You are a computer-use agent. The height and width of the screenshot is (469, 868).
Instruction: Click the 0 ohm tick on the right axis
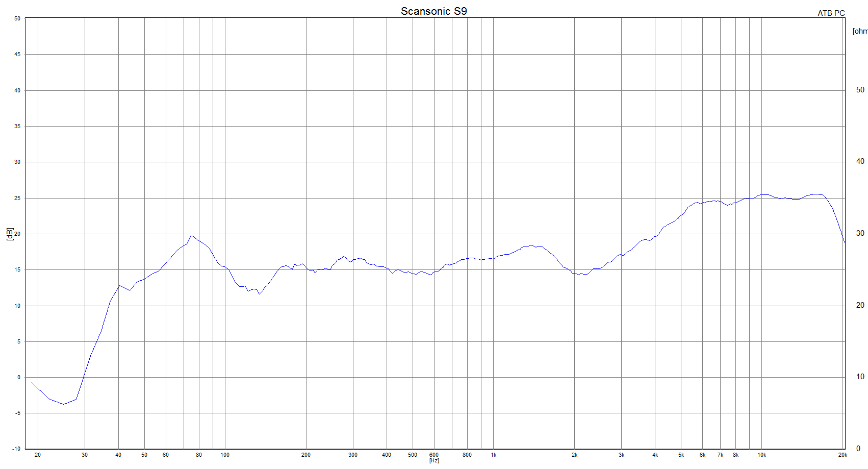point(858,449)
